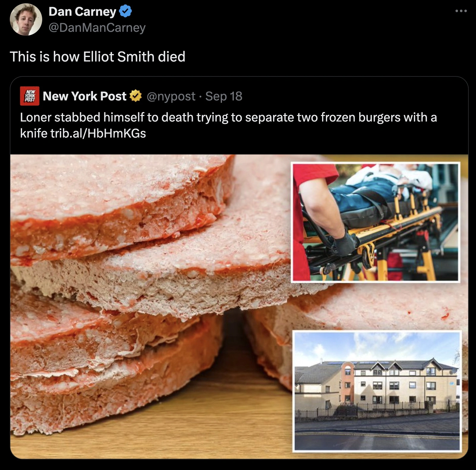Open the New York Post account name
The width and height of the screenshot is (476, 470).
point(85,96)
